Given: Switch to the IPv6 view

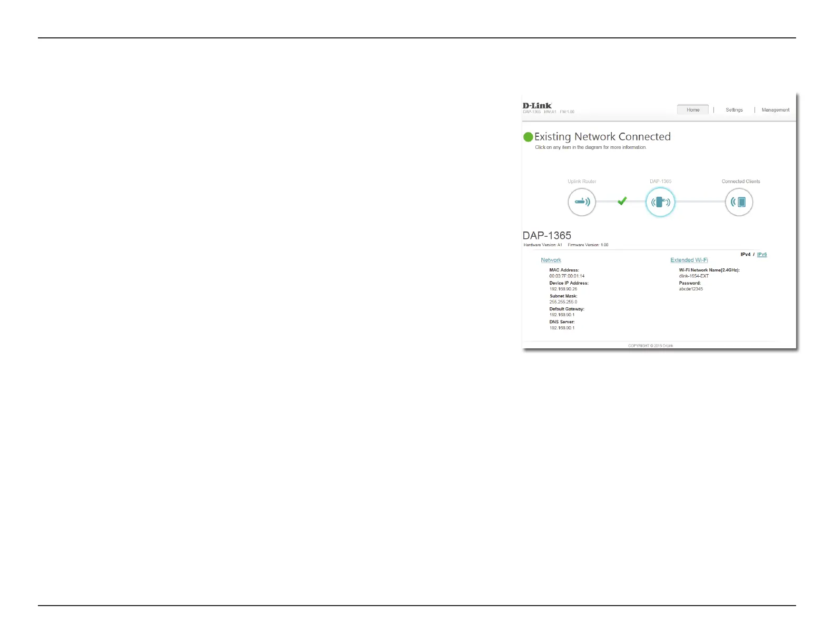Looking at the screenshot, I should 762,255.
